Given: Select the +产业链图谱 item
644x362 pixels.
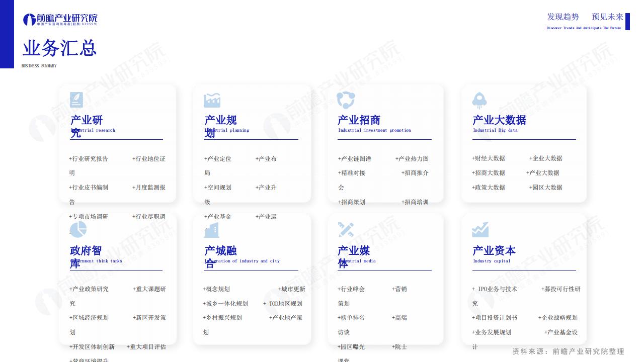Looking at the screenshot, I should click(x=355, y=159).
